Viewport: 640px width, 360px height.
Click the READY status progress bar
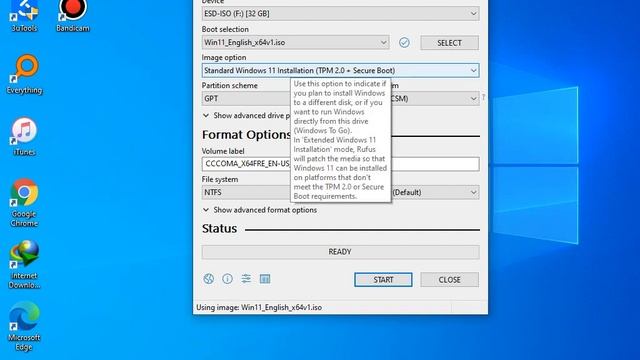[x=340, y=252]
